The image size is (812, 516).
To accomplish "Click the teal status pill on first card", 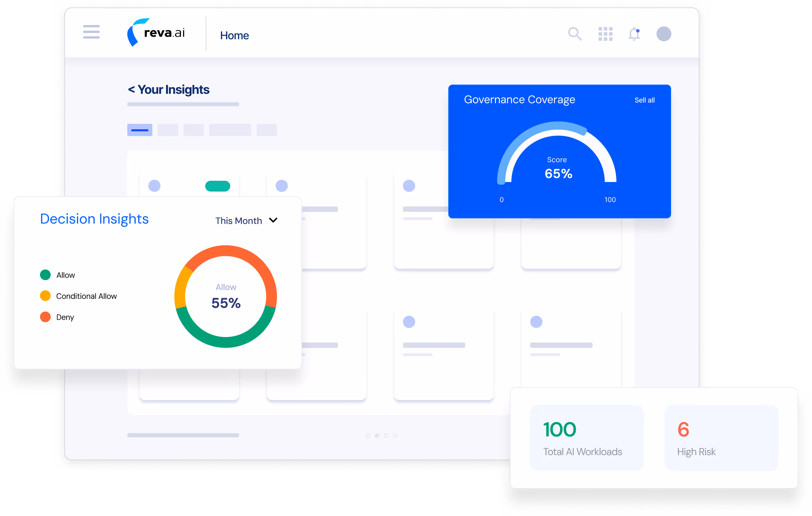I will [x=217, y=186].
